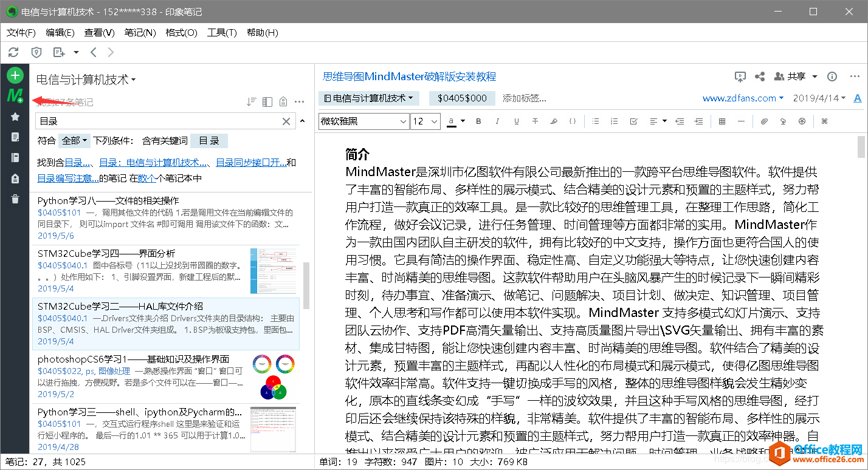868x470 pixels.
Task: Click the 目录编写注意... link
Action: click(x=68, y=179)
